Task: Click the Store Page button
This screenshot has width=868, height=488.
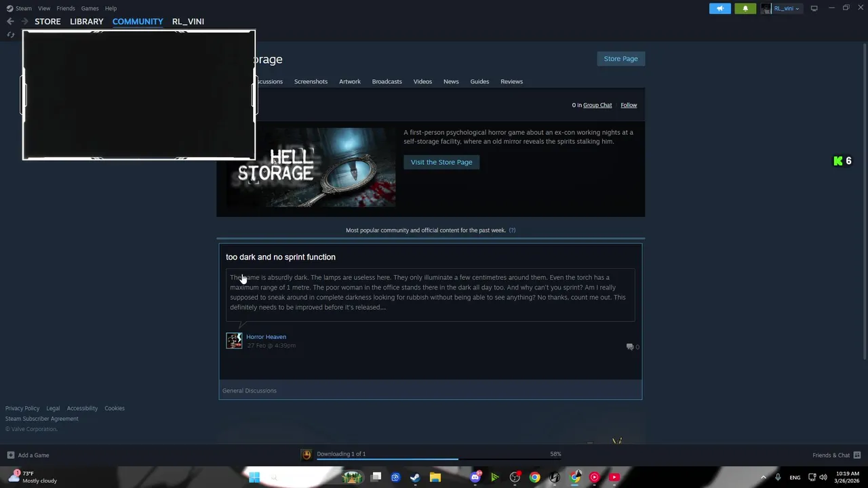Action: tap(620, 58)
